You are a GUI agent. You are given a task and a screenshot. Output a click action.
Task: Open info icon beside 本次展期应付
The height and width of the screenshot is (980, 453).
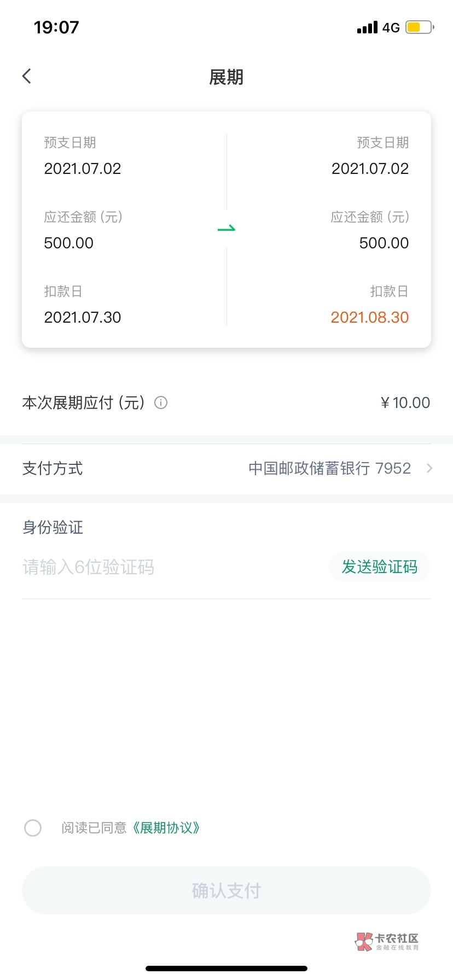161,403
